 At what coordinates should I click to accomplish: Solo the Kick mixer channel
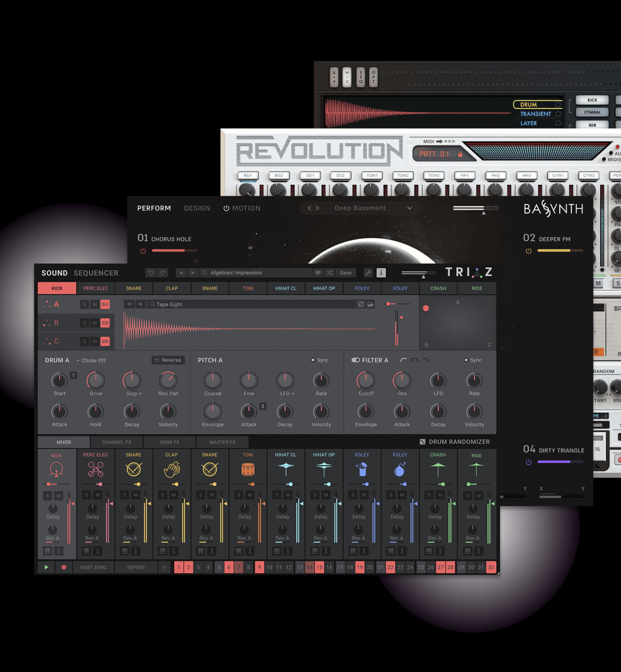[x=48, y=496]
